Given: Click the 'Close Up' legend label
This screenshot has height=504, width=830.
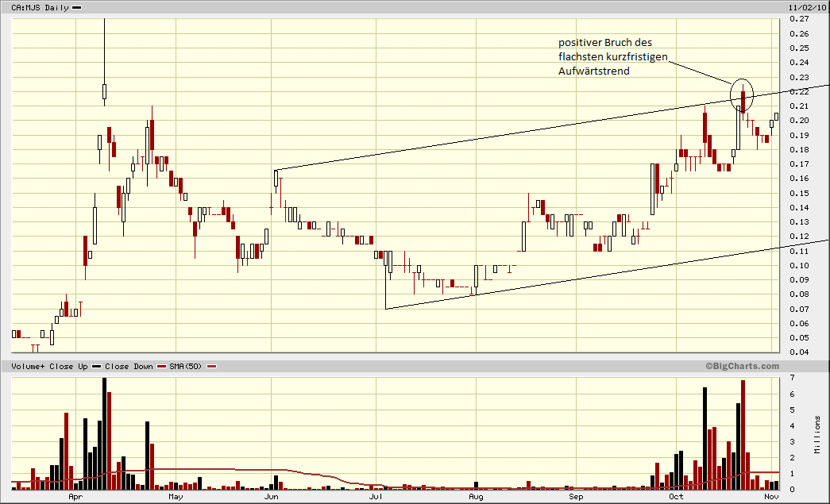Looking at the screenshot, I should pyautogui.click(x=68, y=367).
